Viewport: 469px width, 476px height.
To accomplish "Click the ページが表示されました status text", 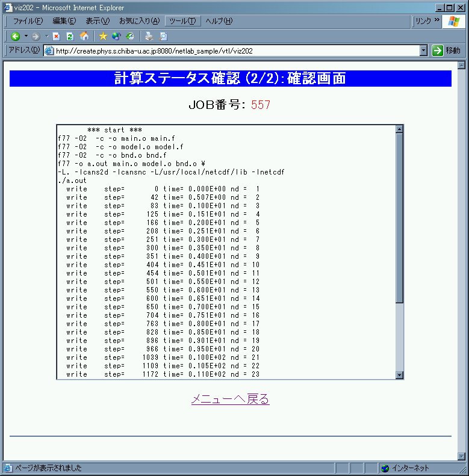I will 48,468.
